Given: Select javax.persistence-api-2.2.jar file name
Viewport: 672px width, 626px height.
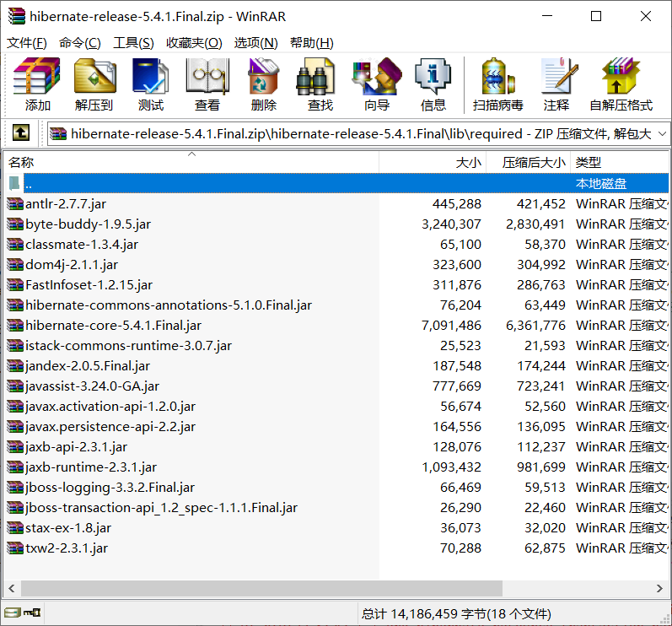Looking at the screenshot, I should click(110, 427).
